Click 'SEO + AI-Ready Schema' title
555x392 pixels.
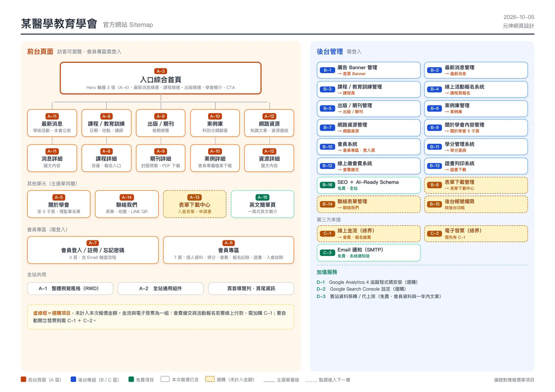(368, 182)
